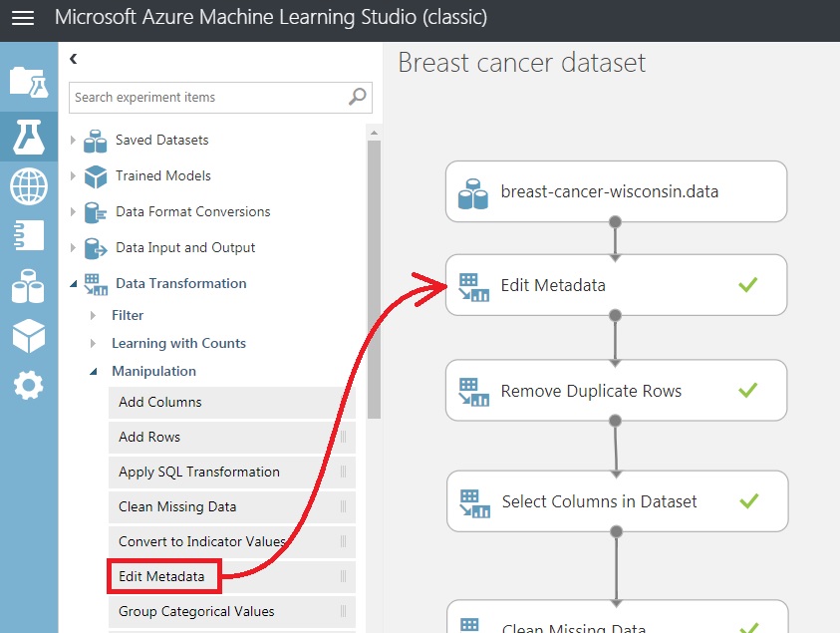This screenshot has width=840, height=633.
Task: Click the palette scrollbar up arrow
Action: (x=374, y=133)
